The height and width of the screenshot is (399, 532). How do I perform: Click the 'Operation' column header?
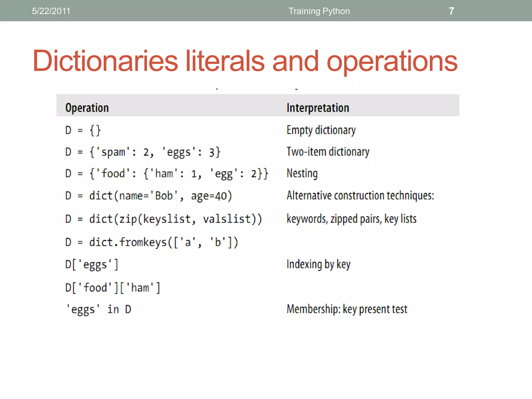pos(87,108)
